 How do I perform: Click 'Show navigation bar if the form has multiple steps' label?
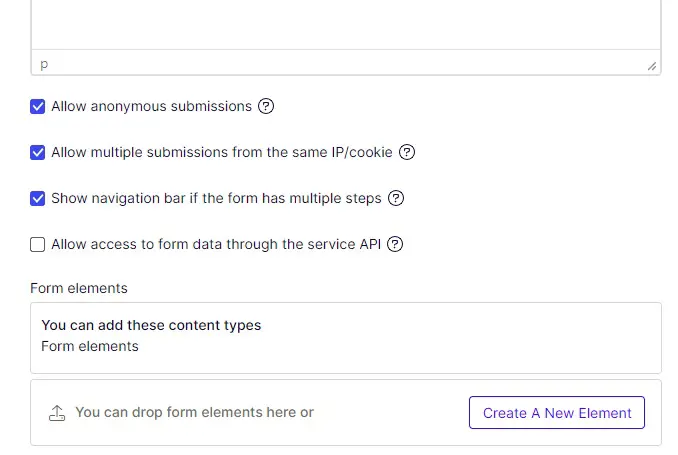(x=216, y=198)
